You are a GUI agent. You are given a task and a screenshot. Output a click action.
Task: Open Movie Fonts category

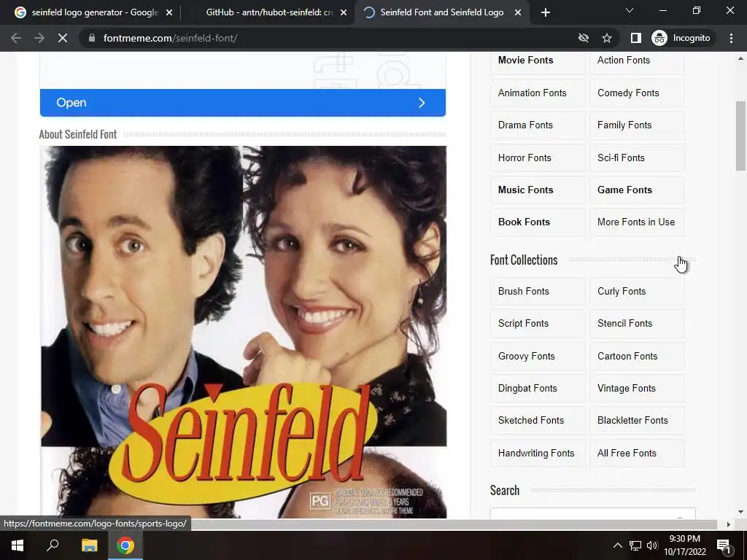click(538, 61)
